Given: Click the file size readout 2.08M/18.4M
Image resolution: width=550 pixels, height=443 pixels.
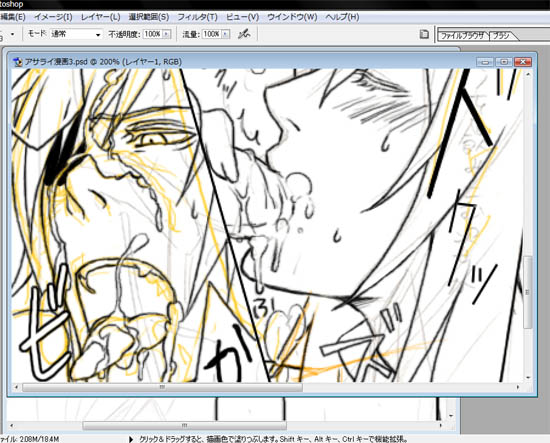Looking at the screenshot, I should [x=29, y=439].
